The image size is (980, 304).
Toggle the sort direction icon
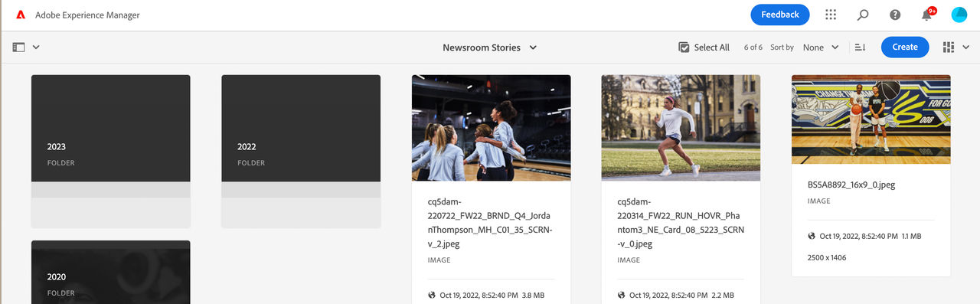860,47
